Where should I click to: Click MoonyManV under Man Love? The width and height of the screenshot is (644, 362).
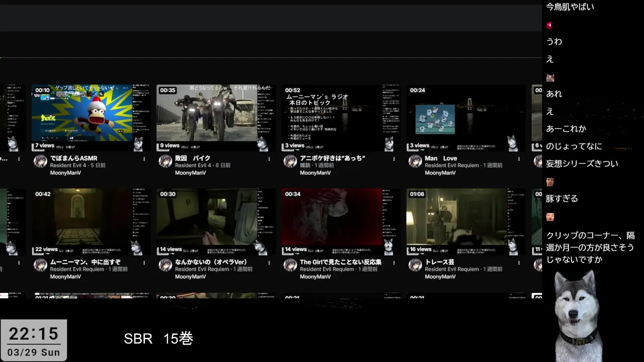pos(440,173)
